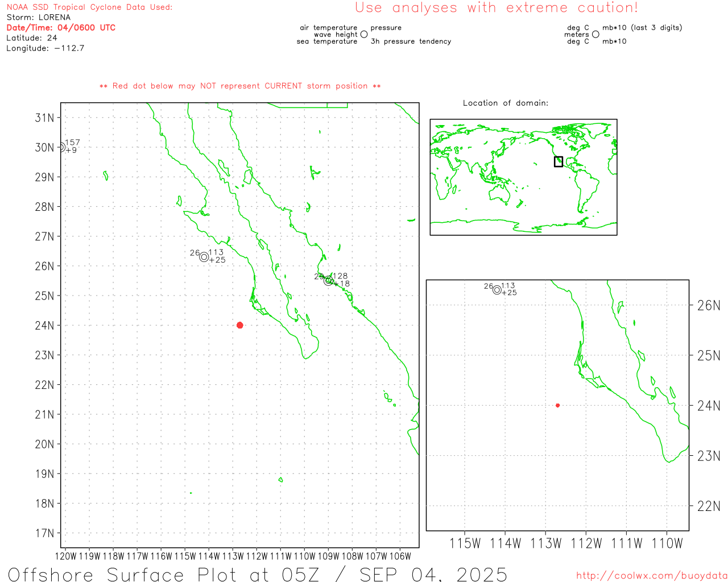Image resolution: width=728 pixels, height=582 pixels.
Task: Click 'Date/Time: 04/0600 UTC' text
Action: point(61,28)
